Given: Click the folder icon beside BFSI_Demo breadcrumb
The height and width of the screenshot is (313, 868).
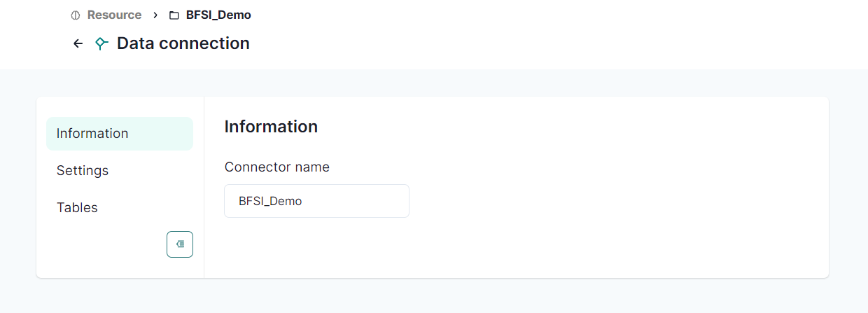Looking at the screenshot, I should 174,15.
